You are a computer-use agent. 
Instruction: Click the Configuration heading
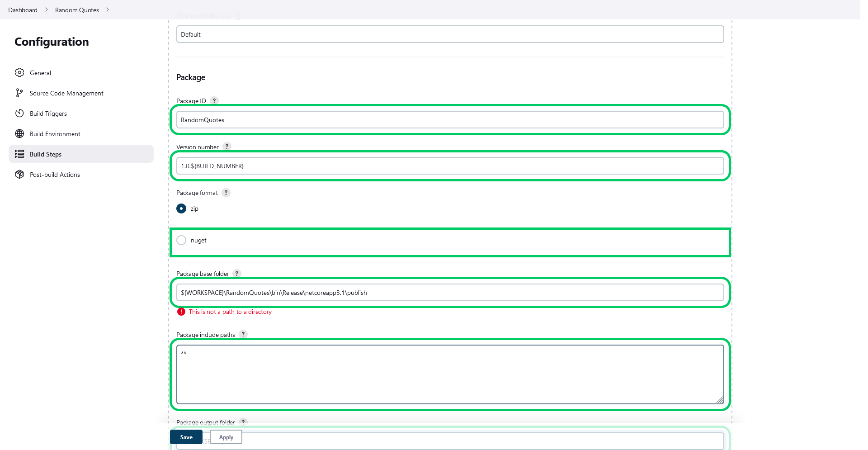point(52,42)
